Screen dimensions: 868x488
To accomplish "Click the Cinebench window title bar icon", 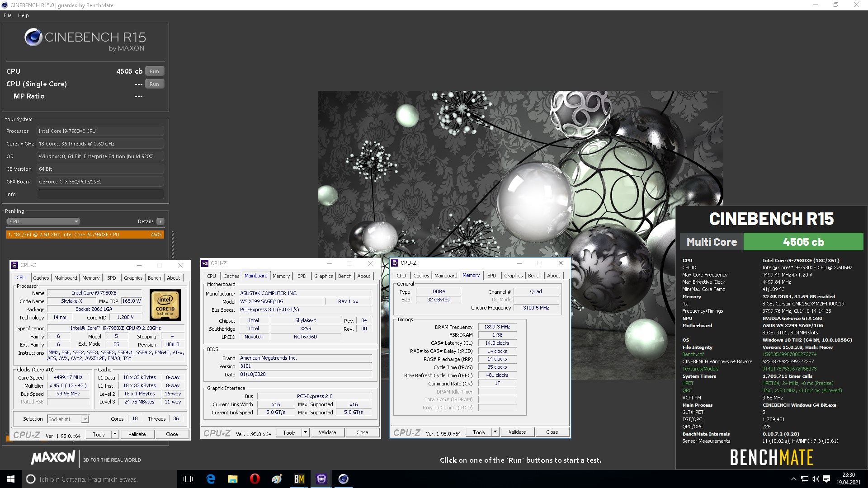I will point(5,5).
